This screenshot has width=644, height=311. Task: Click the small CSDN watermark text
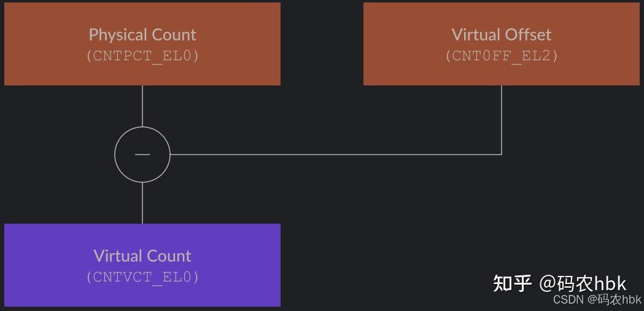(x=568, y=299)
